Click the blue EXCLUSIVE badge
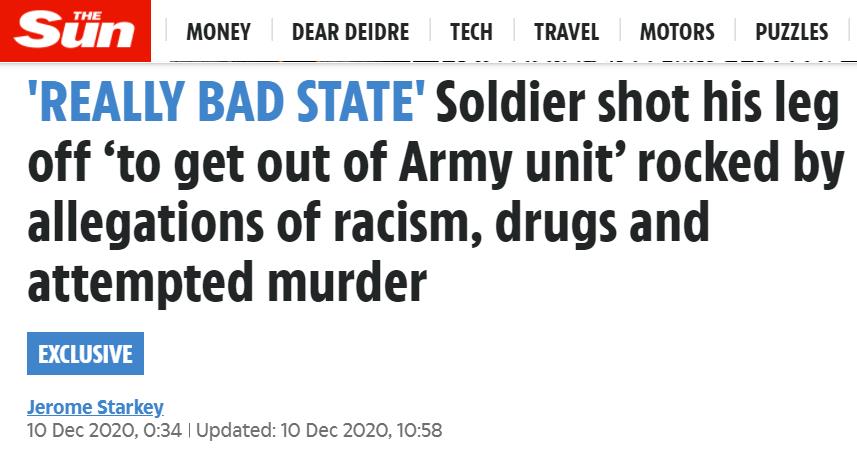 (x=85, y=353)
